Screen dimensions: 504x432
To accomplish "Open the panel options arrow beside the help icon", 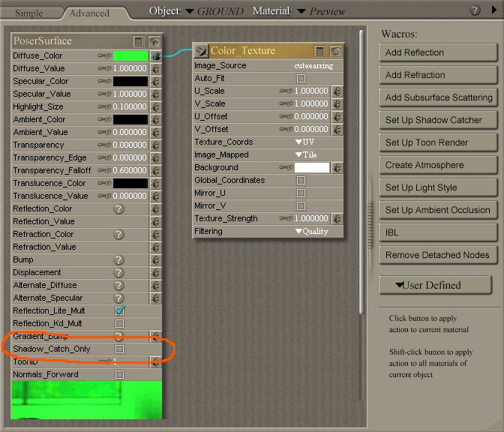I will tap(494, 10).
